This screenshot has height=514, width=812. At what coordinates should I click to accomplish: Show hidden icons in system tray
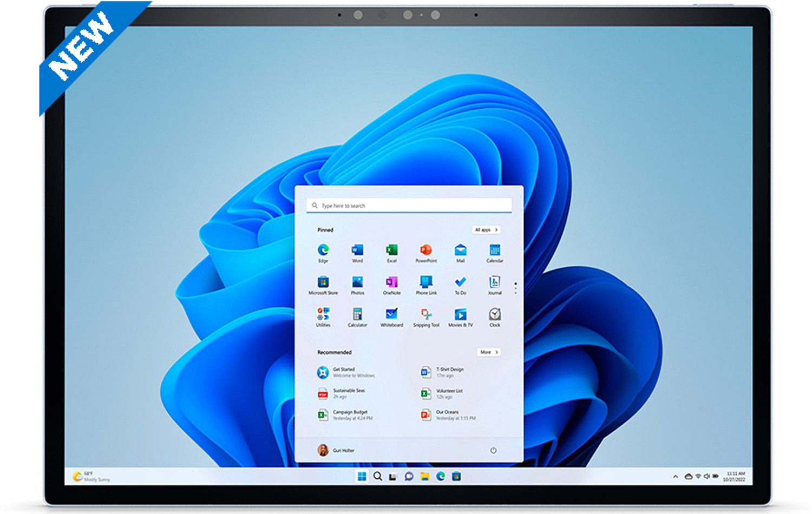click(x=675, y=477)
